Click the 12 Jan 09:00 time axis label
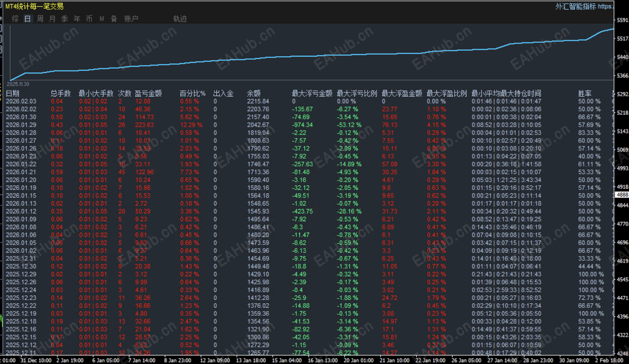Image resolution: width=629 pixels, height=364 pixels. pos(215,360)
